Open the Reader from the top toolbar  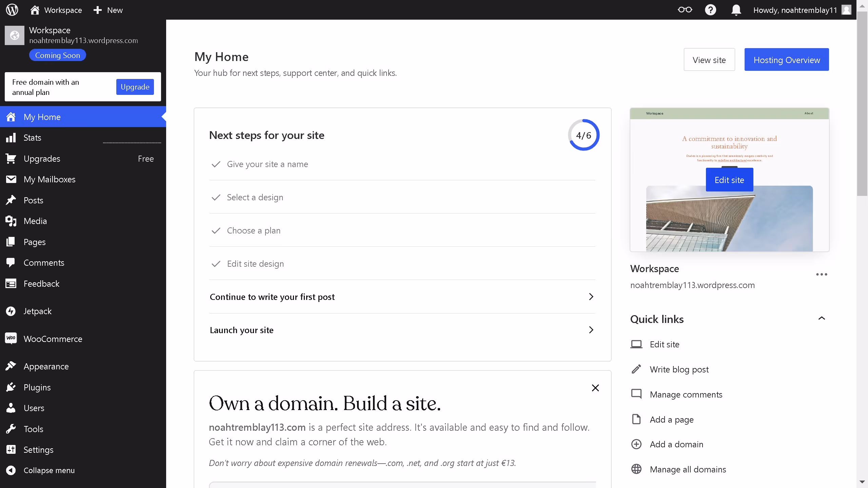pyautogui.click(x=685, y=10)
